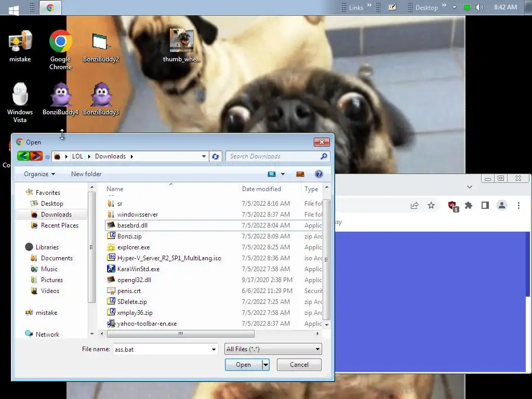Viewport: 532px width, 399px height.
Task: Sort by Type column header
Action: pyautogui.click(x=311, y=189)
